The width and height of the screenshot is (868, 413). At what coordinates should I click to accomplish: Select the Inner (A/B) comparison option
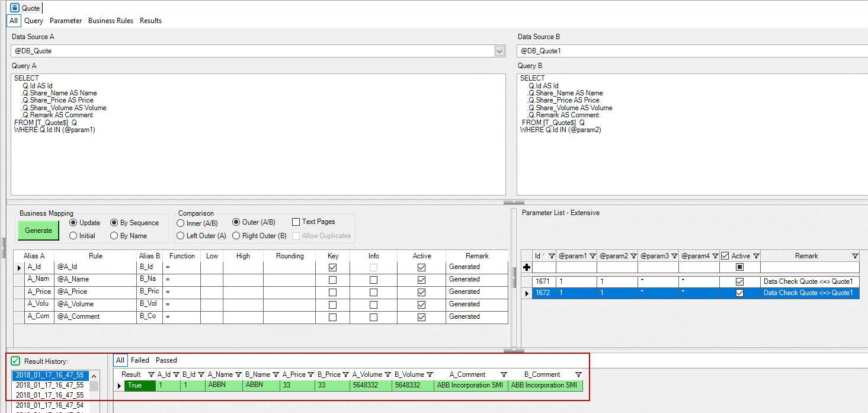180,223
